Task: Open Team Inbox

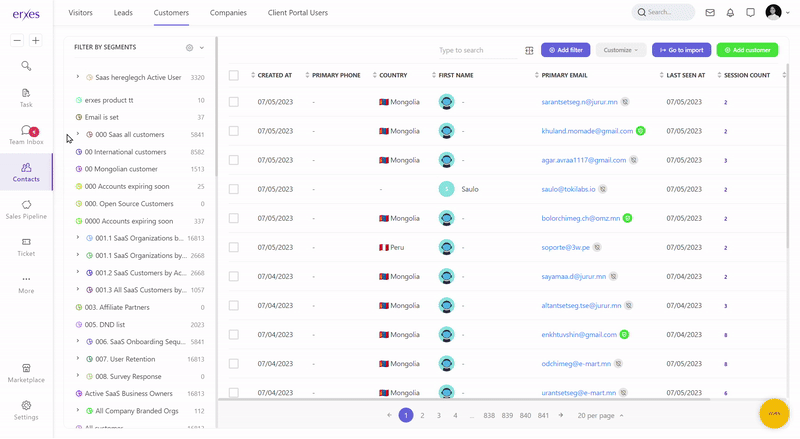Action: [x=26, y=135]
